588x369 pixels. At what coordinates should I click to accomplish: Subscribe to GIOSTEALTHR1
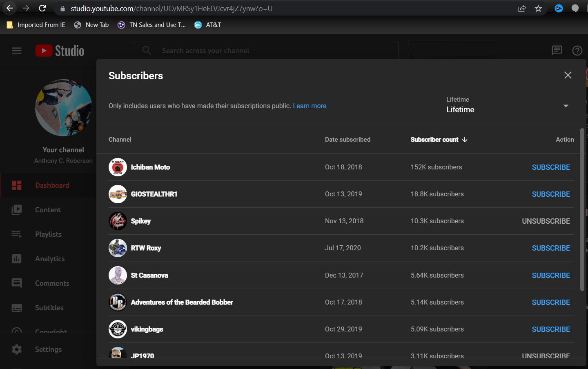551,194
